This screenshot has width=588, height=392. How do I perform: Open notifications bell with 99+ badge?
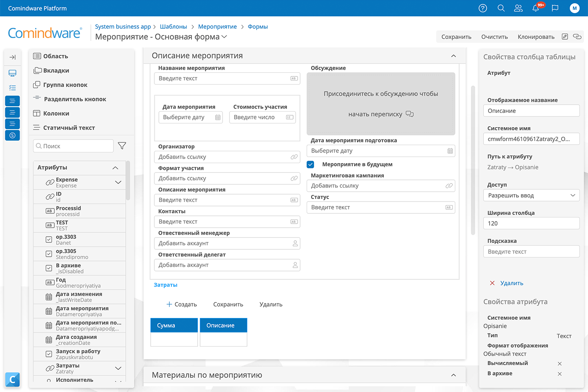click(x=536, y=8)
